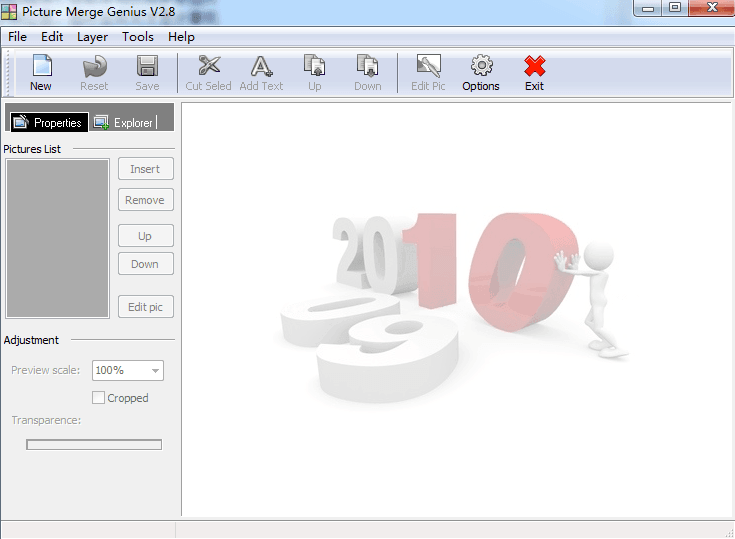The image size is (735, 539).
Task: Click the gray Pictures List box
Action: [57, 238]
